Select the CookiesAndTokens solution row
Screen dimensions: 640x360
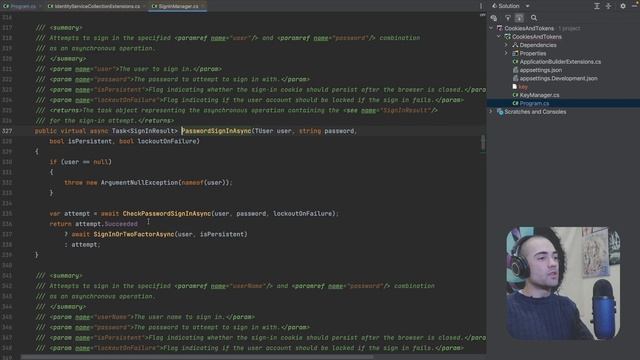(563, 28)
